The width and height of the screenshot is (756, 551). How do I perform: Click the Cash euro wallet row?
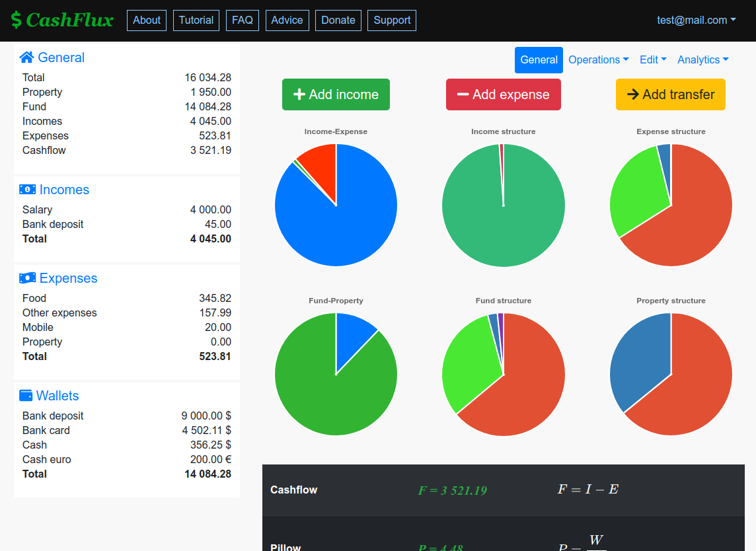pos(126,459)
